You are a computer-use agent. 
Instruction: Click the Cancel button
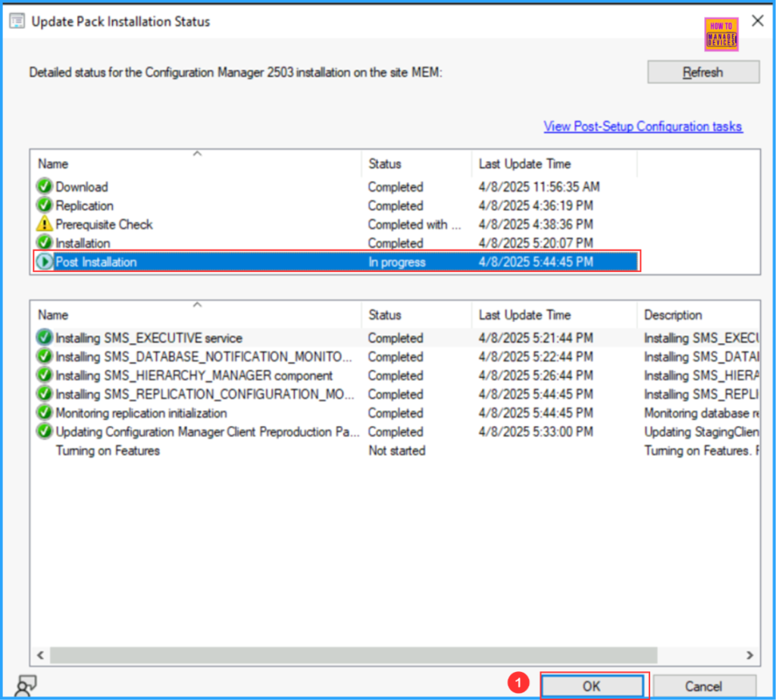coord(704,686)
